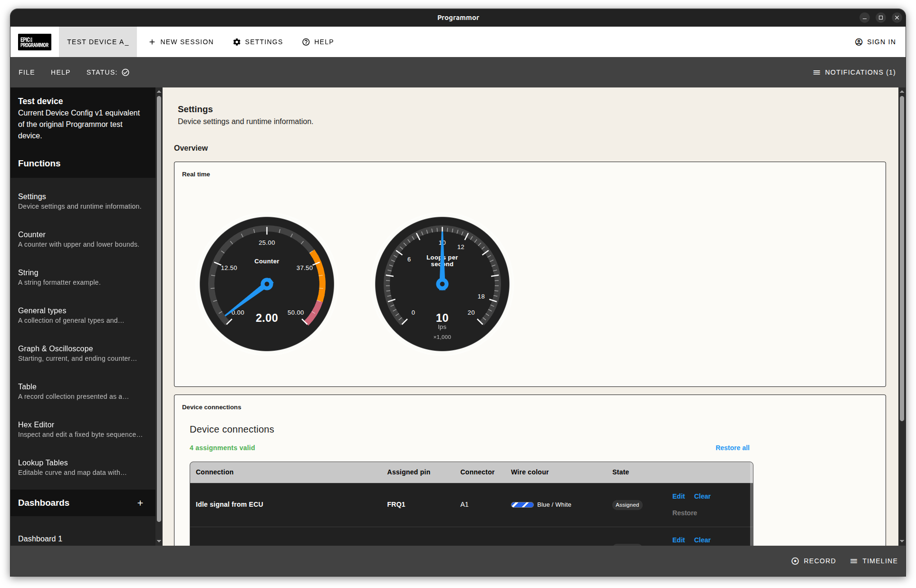The width and height of the screenshot is (916, 588).
Task: Click the State column header
Action: 620,472
